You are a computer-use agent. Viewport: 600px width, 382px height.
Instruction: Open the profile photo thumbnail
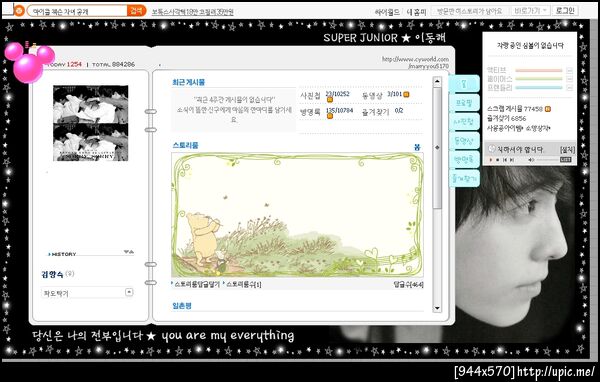coord(90,123)
